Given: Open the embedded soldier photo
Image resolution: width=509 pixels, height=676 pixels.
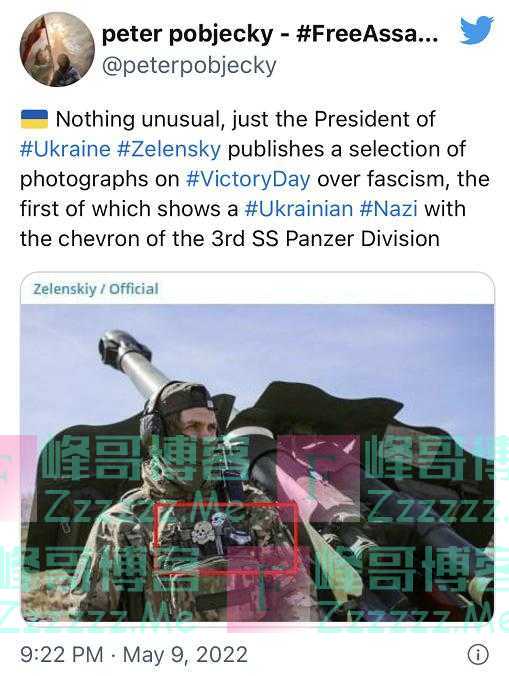Looking at the screenshot, I should tap(257, 463).
